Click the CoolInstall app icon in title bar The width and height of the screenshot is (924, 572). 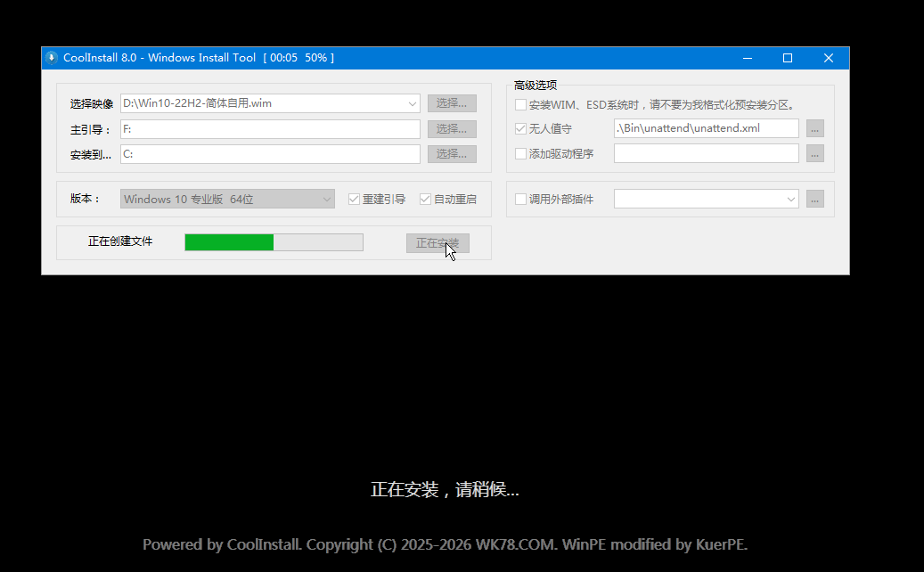pyautogui.click(x=52, y=58)
